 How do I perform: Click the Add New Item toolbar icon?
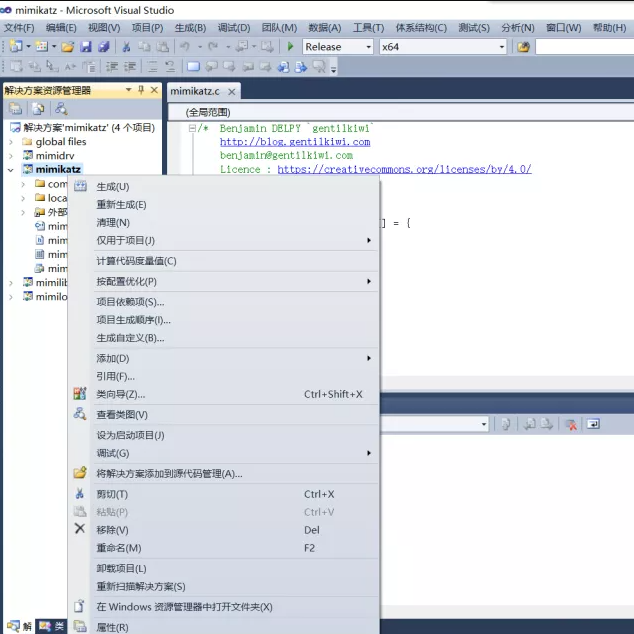tap(41, 46)
